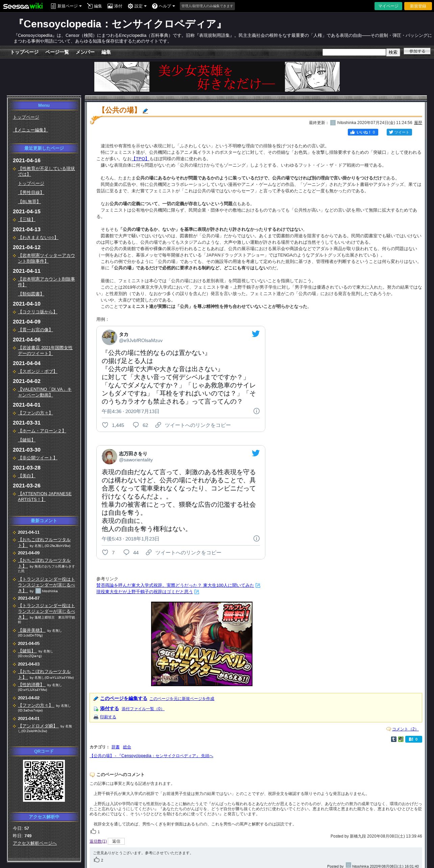Click the sidebar QR code image
This screenshot has height=868, width=434.
(x=44, y=781)
